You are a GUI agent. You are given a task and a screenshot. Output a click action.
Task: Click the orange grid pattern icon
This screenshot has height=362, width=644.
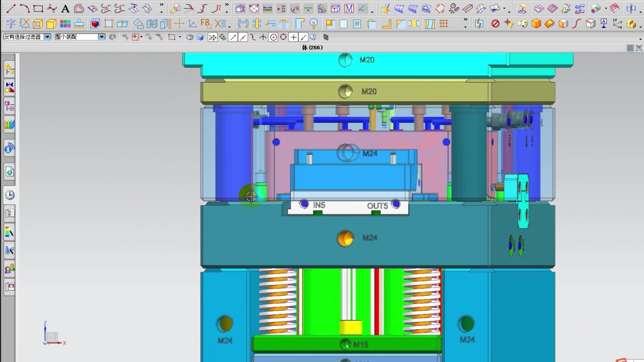[x=444, y=24]
